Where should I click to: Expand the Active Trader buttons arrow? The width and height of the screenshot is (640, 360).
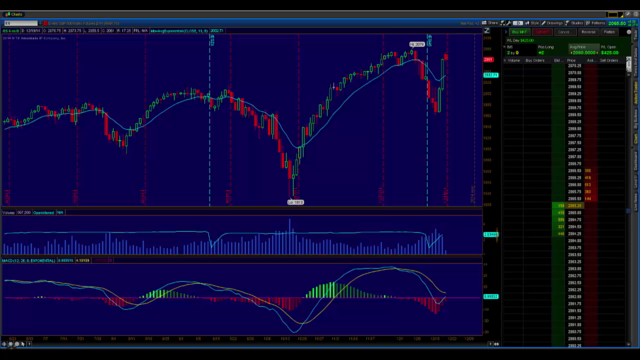(x=506, y=32)
